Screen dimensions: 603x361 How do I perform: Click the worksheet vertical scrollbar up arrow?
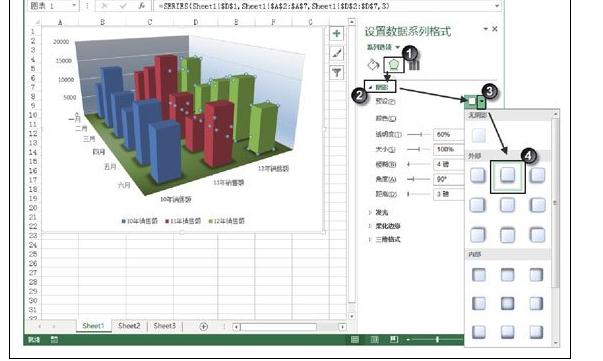(x=351, y=22)
